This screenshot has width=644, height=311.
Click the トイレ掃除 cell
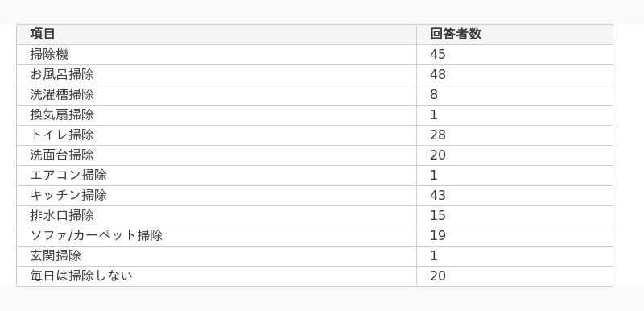(217, 135)
